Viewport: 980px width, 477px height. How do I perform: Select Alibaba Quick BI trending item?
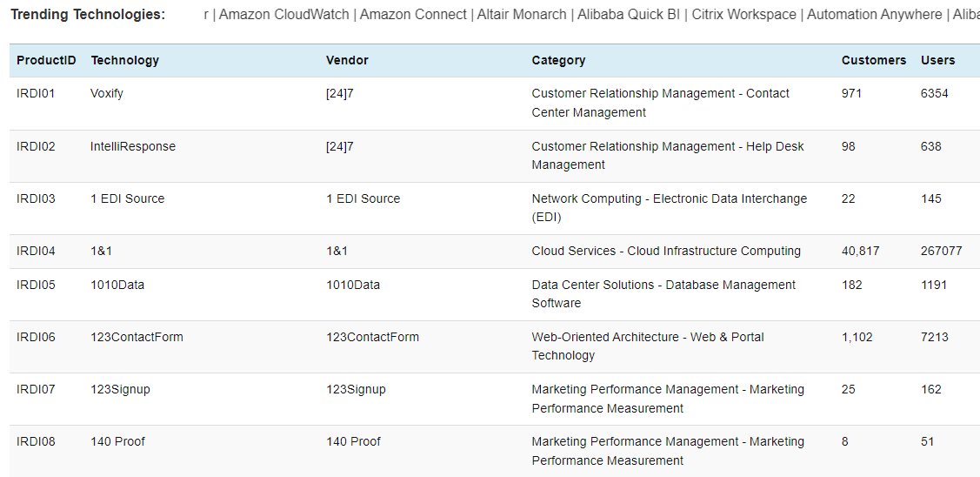click(x=629, y=15)
